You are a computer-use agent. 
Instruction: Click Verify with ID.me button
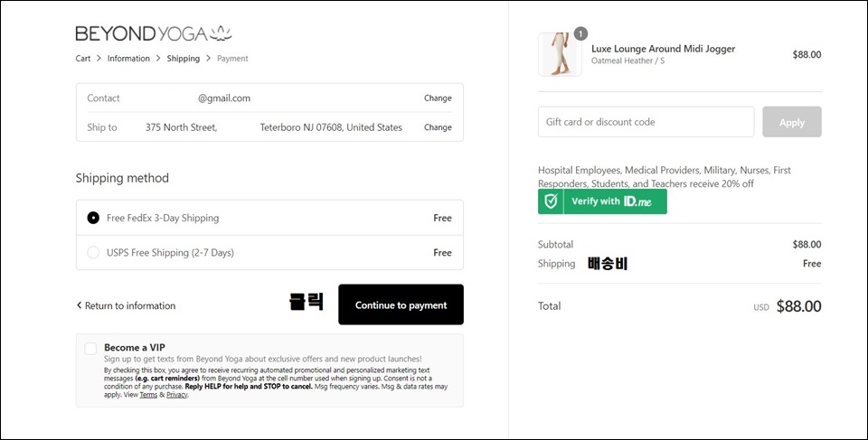(x=602, y=201)
